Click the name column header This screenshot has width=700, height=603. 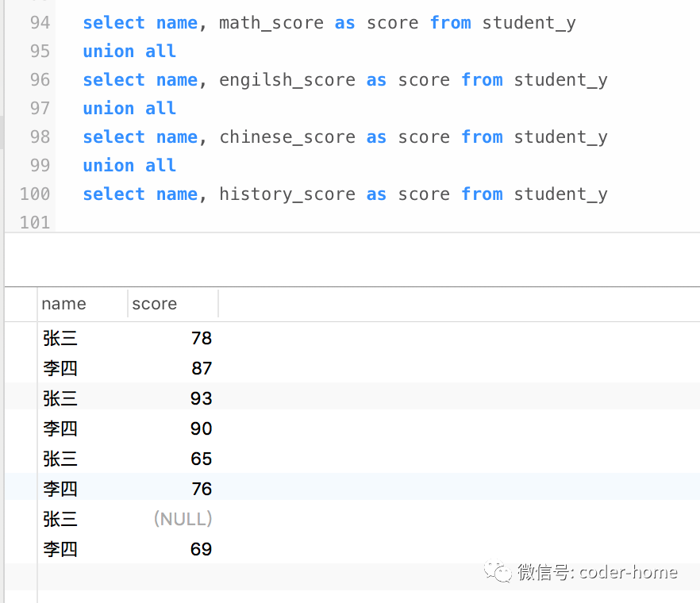[63, 304]
